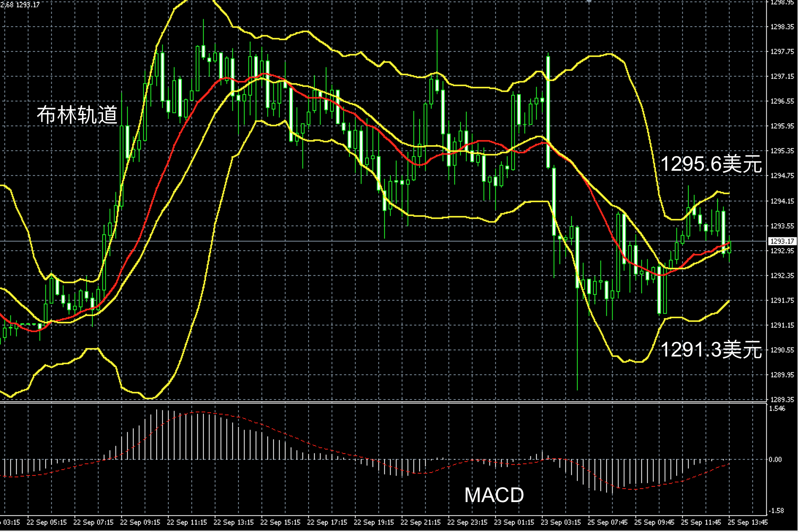Click the chart shift triangle marker at top
799x532 pixels.
(589, 1)
